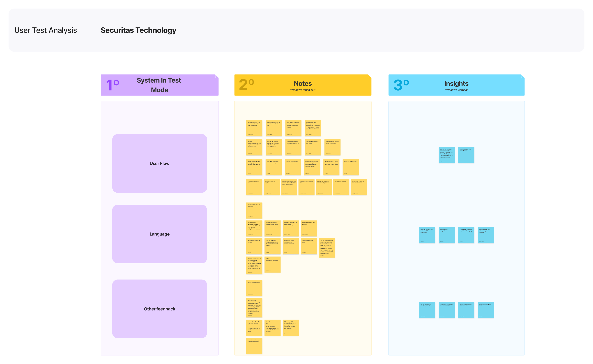This screenshot has height=364, width=593.
Task: Select 'The confirmation step is very good' note
Action: click(x=313, y=147)
